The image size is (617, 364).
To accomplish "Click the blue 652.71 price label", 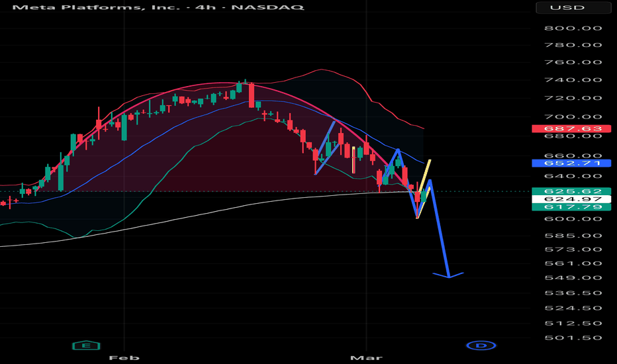I will point(571,163).
